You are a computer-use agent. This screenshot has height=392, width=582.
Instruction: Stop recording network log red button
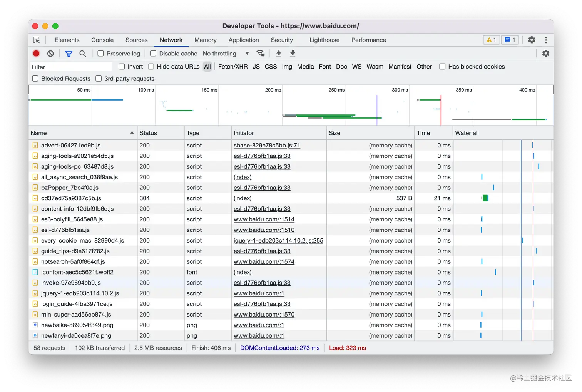click(36, 54)
